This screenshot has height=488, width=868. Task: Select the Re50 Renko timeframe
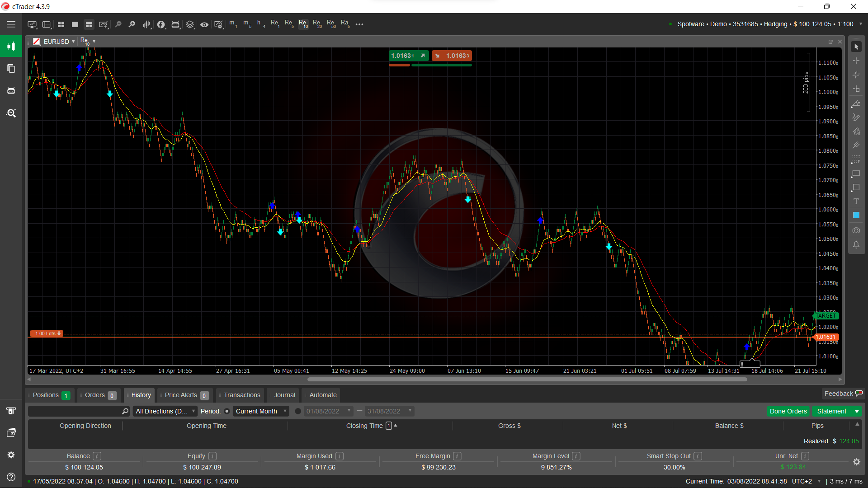(331, 24)
